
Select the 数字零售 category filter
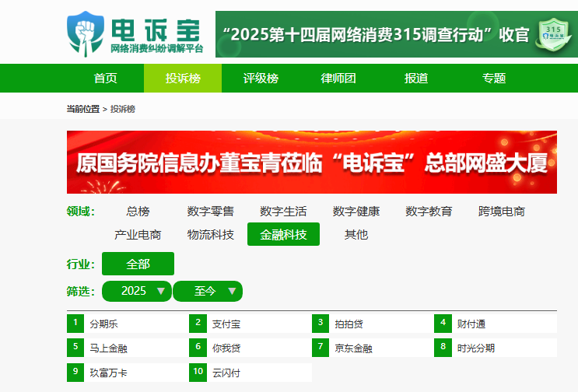click(211, 211)
